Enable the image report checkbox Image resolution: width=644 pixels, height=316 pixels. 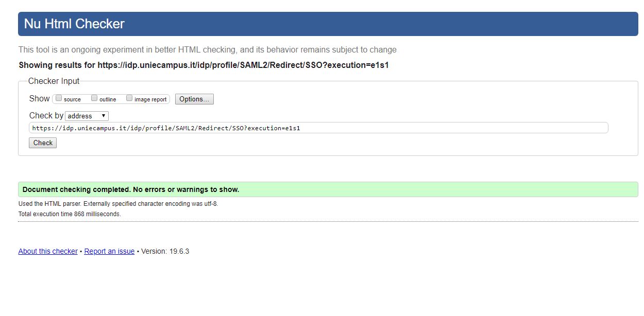pos(129,98)
